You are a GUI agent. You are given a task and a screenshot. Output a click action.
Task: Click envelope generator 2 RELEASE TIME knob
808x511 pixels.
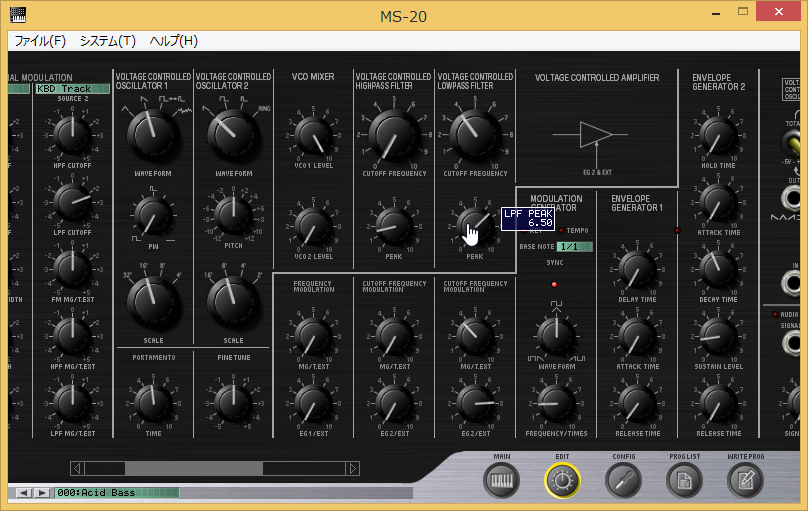[718, 403]
